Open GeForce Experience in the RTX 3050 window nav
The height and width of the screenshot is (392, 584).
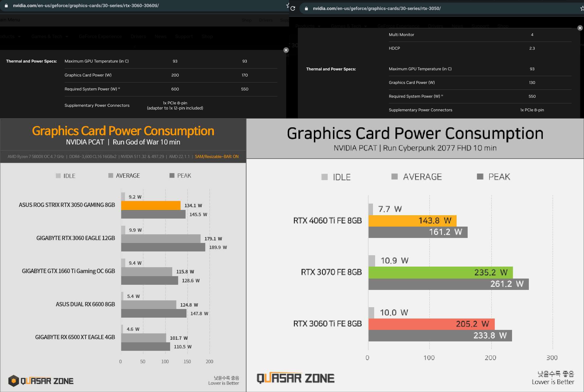click(399, 26)
